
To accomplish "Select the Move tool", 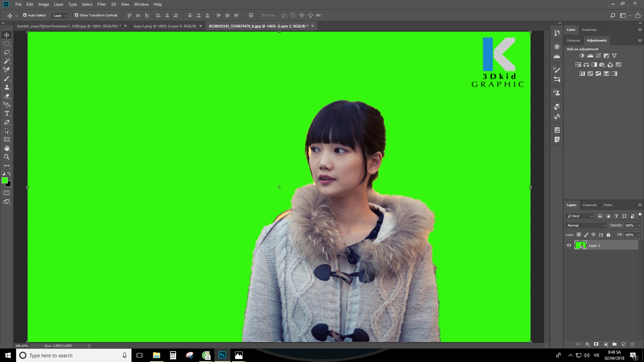I will tap(7, 35).
